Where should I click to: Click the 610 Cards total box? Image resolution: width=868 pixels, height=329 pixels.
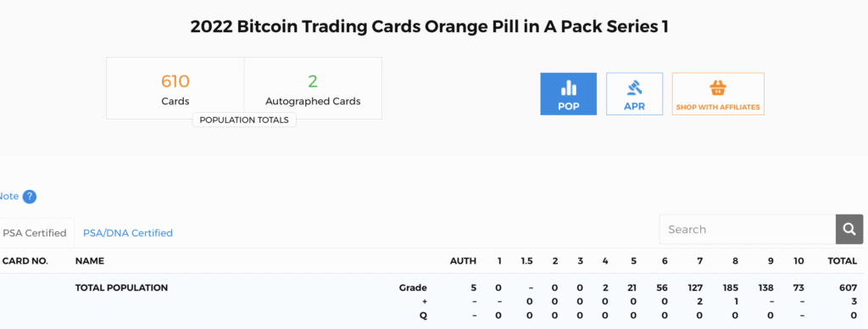175,88
